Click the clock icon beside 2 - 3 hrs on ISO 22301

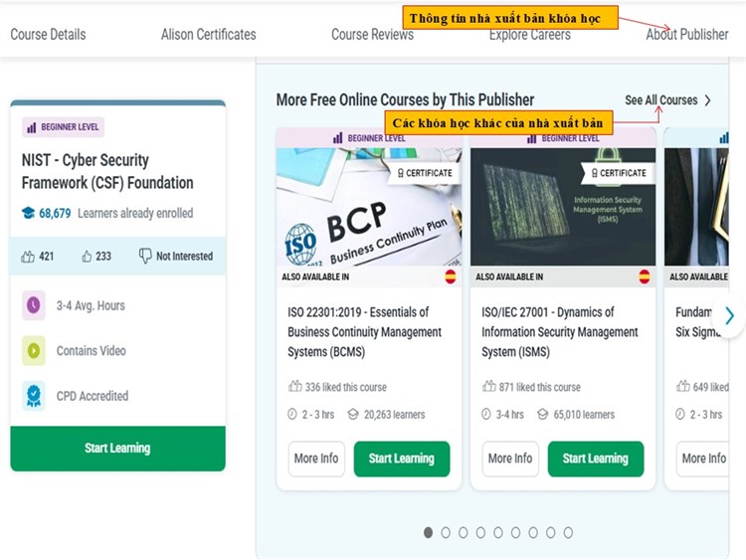[292, 414]
